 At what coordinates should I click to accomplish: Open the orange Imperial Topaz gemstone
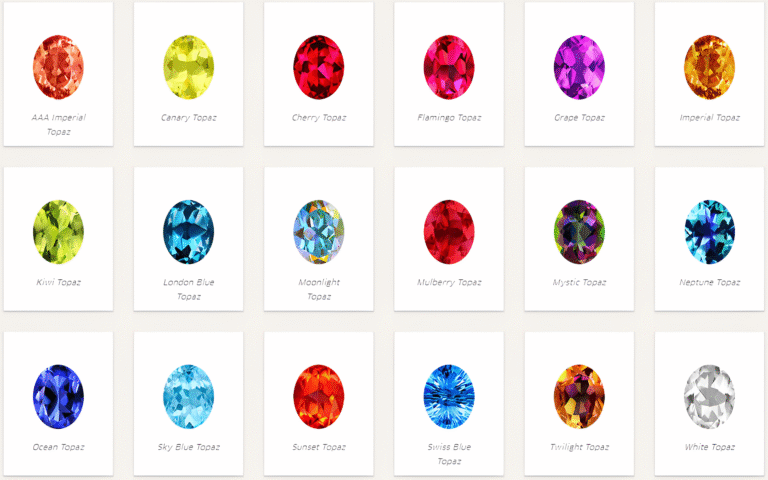pyautogui.click(x=710, y=67)
